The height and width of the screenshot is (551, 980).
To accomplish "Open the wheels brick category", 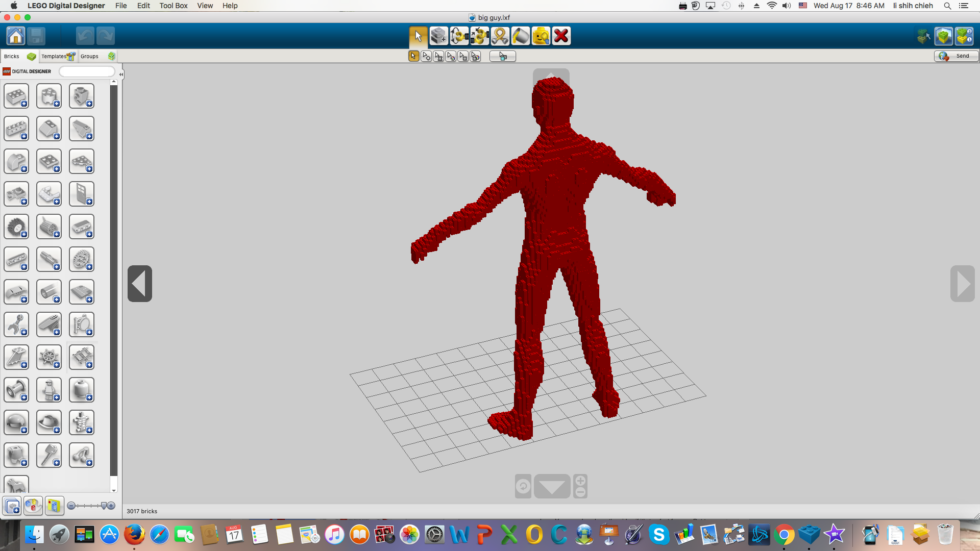I will click(x=16, y=227).
